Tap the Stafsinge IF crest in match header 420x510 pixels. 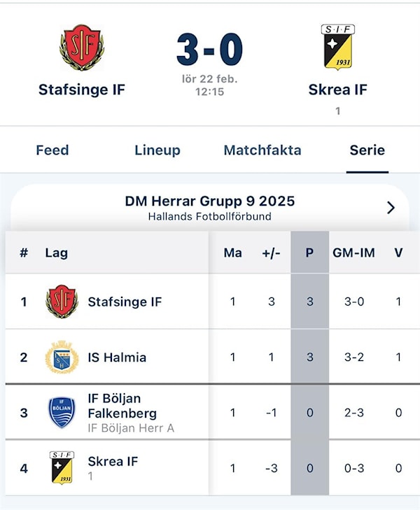point(81,48)
